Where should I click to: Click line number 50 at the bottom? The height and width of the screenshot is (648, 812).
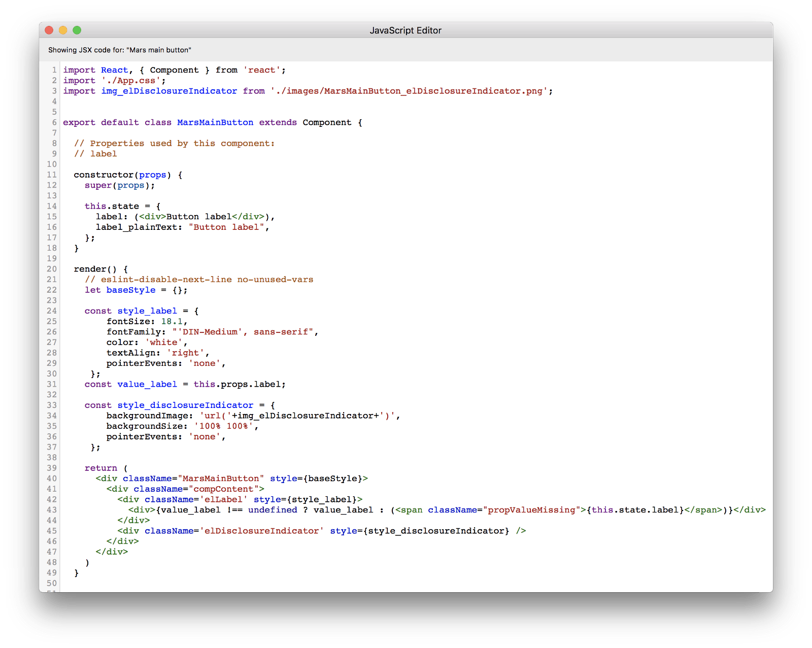click(x=51, y=583)
